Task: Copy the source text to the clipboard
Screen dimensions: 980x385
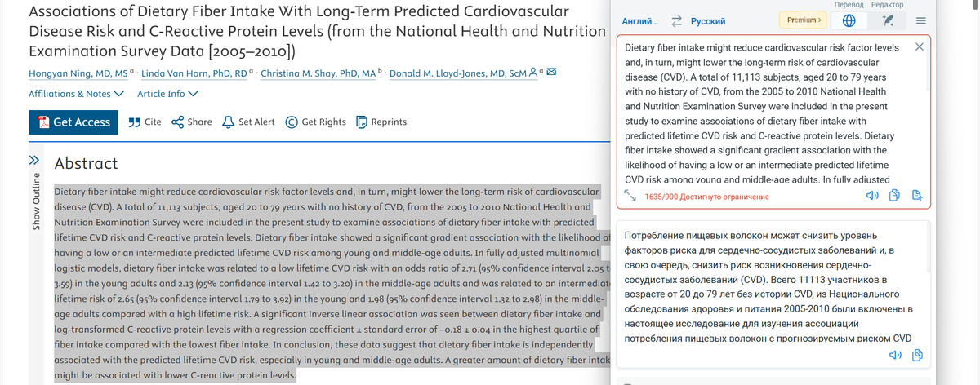Action: [x=894, y=196]
